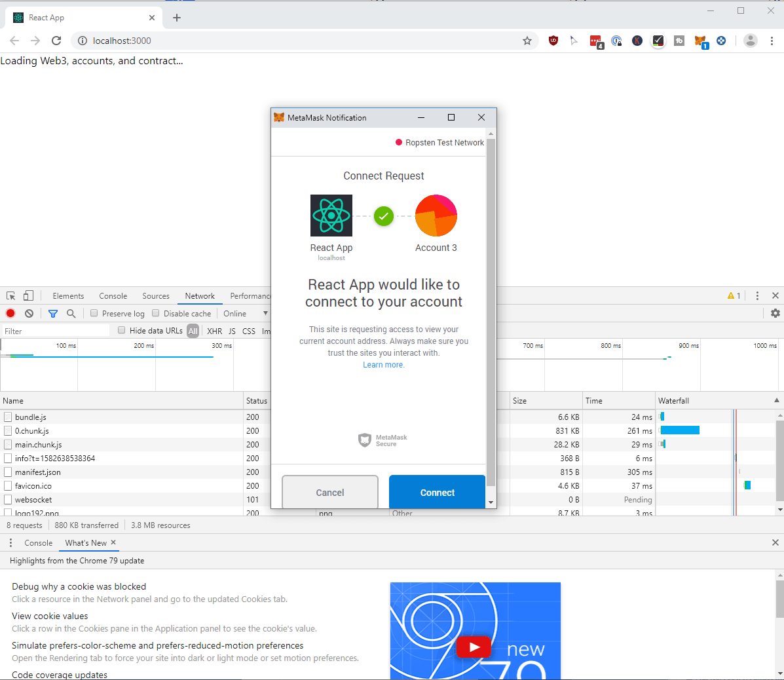Switch to the Elements tab
784x680 pixels.
[69, 296]
